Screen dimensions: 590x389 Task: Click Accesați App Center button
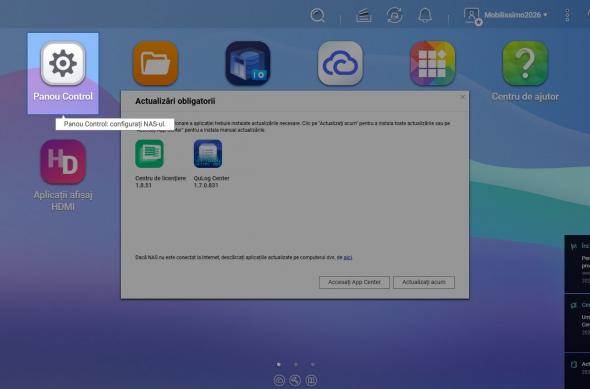point(354,282)
